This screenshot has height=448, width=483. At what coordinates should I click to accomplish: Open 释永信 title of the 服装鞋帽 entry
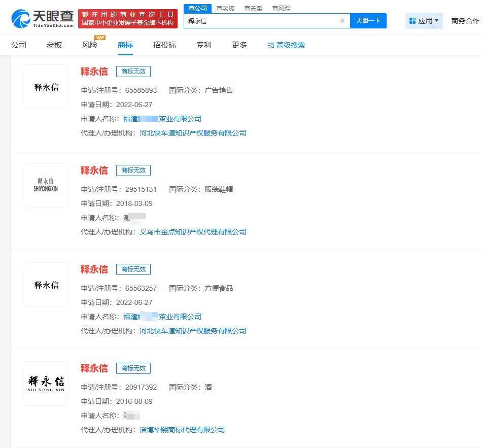click(x=94, y=170)
